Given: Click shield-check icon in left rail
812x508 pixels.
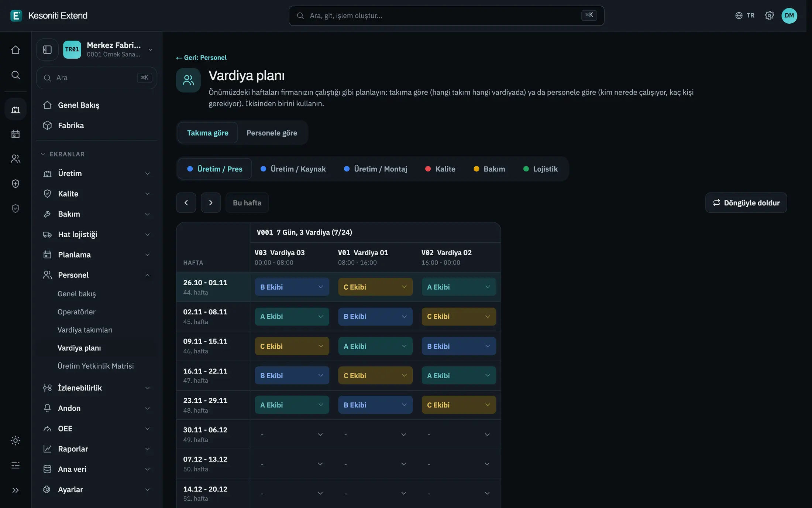Looking at the screenshot, I should click(x=16, y=208).
